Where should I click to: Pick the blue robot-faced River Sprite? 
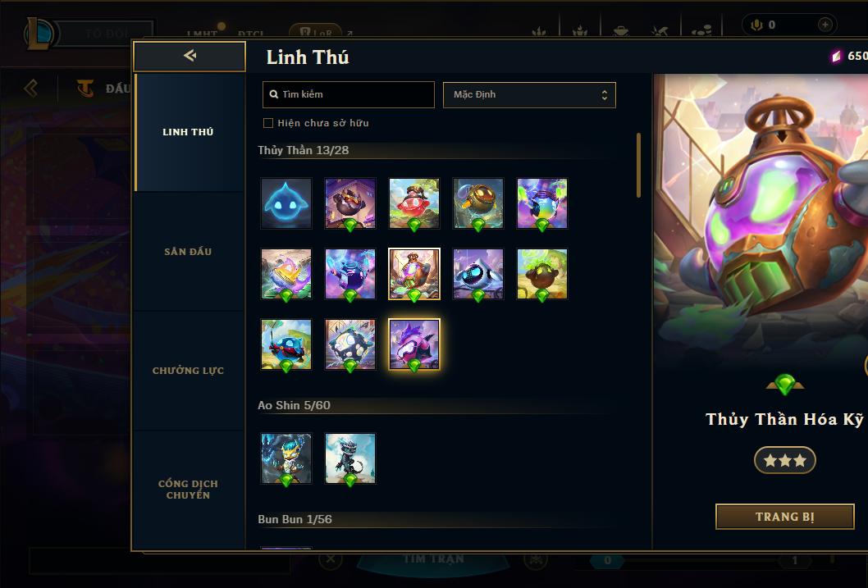(x=478, y=274)
